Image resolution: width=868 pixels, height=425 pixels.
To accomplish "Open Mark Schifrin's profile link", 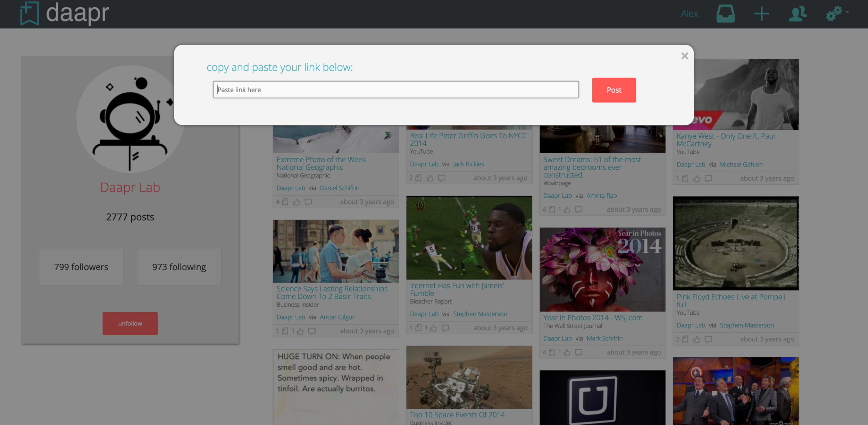I will tap(604, 338).
